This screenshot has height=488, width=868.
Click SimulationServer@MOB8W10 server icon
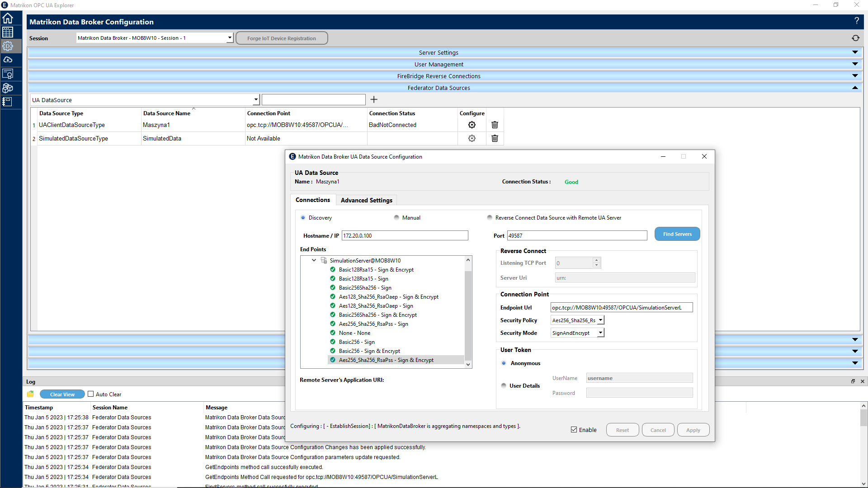pos(324,260)
